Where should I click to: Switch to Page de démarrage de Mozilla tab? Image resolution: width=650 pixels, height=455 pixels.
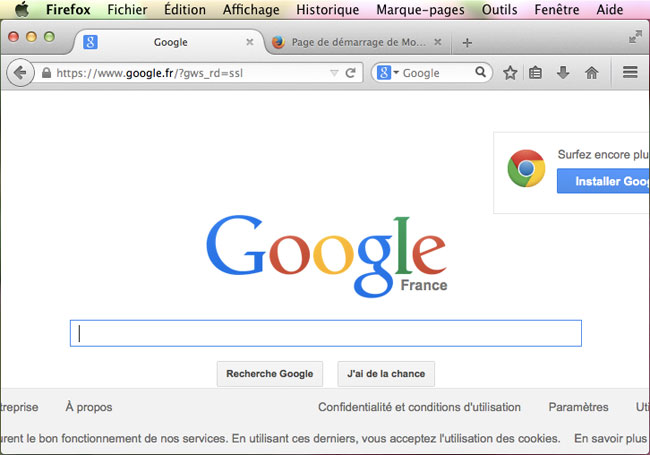pos(358,42)
